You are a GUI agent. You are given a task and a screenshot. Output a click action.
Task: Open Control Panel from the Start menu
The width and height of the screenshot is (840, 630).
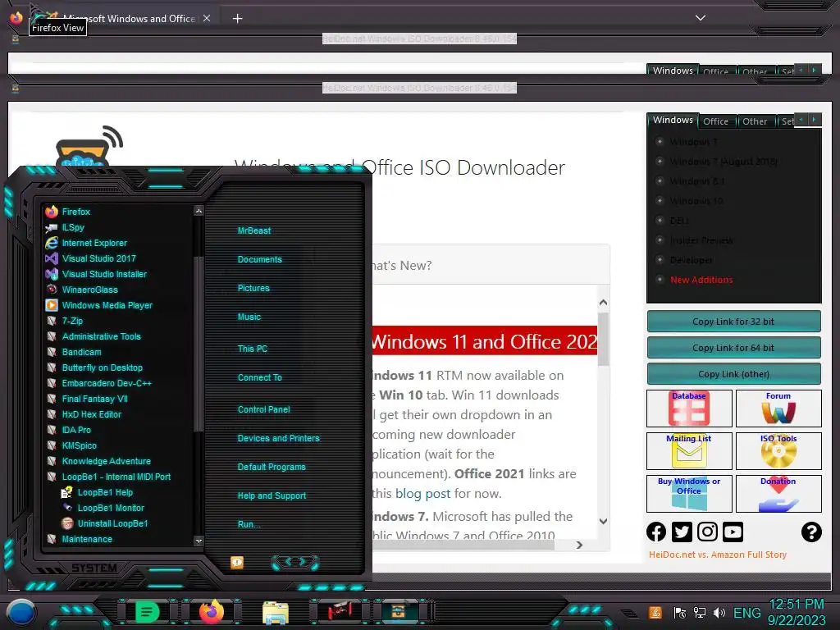point(263,409)
